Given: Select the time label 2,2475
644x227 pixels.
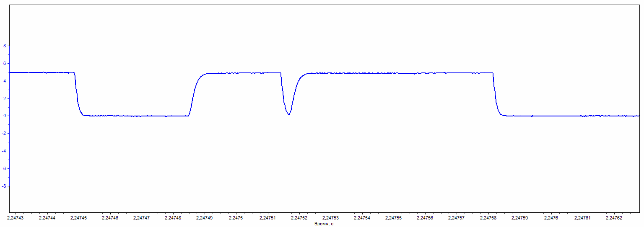Looking at the screenshot, I should coord(236,218).
